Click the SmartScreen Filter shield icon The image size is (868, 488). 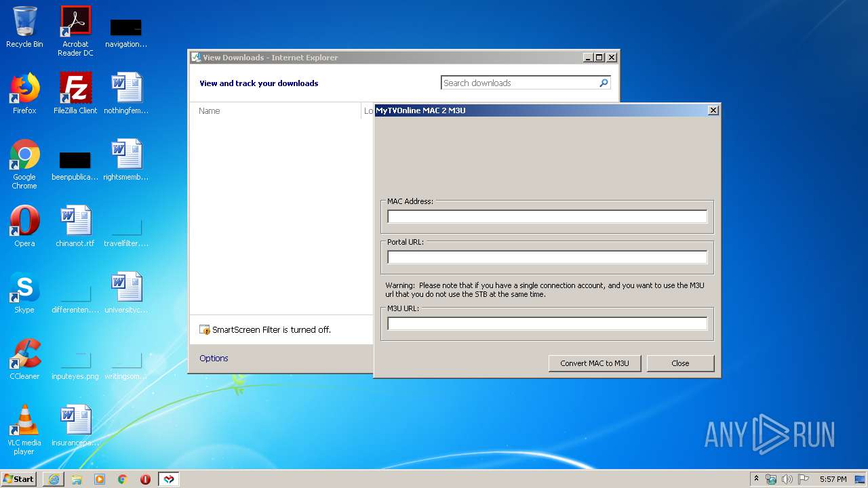click(x=205, y=330)
